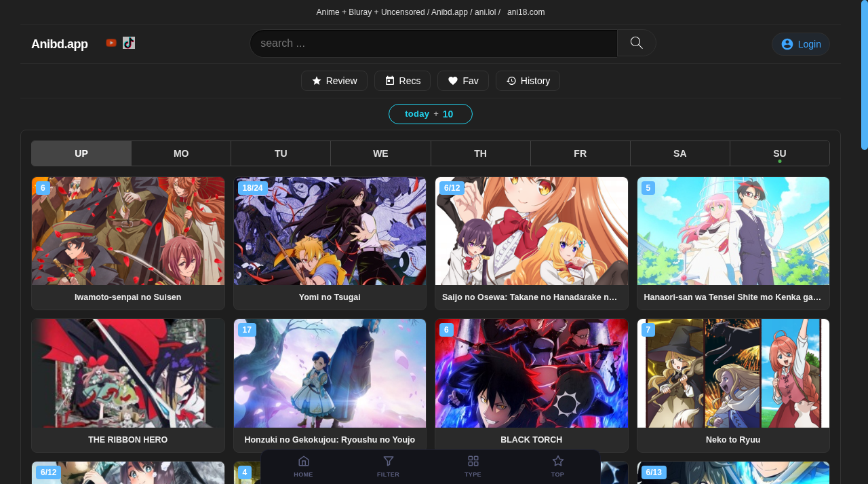868x484 pixels.
Task: Open THE RIBBON HERO poster
Action: (x=128, y=373)
